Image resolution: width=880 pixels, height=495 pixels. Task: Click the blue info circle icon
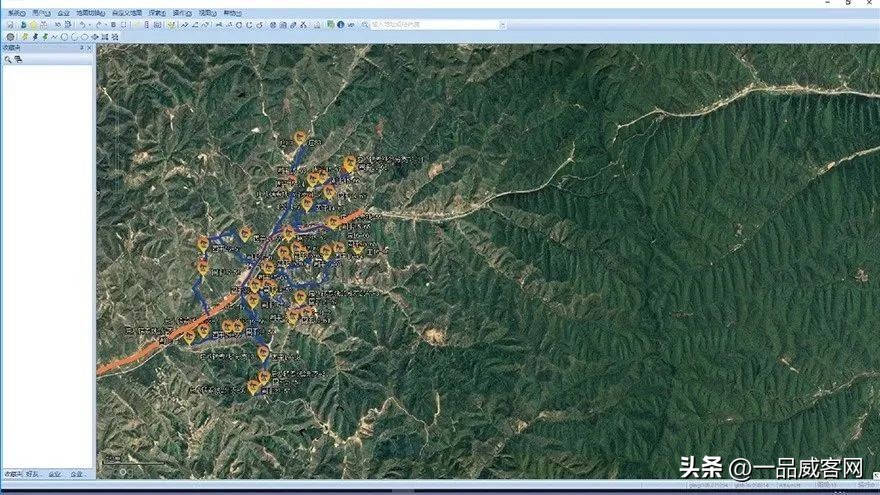coord(341,25)
